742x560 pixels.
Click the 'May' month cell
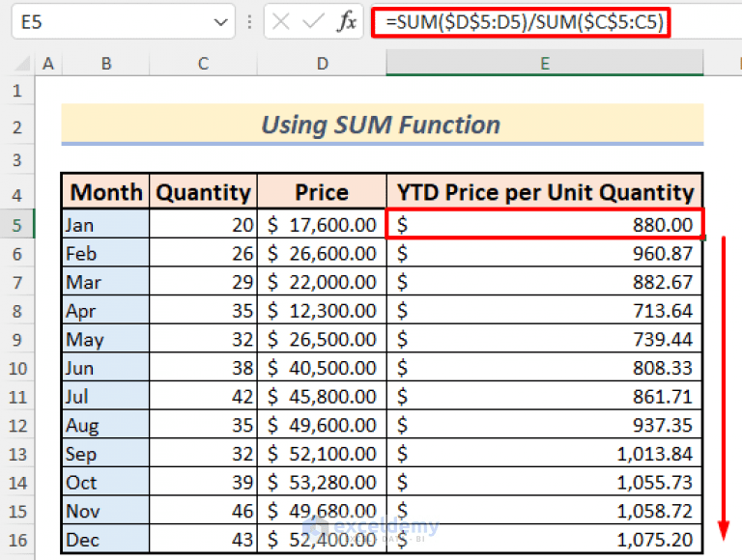(106, 339)
